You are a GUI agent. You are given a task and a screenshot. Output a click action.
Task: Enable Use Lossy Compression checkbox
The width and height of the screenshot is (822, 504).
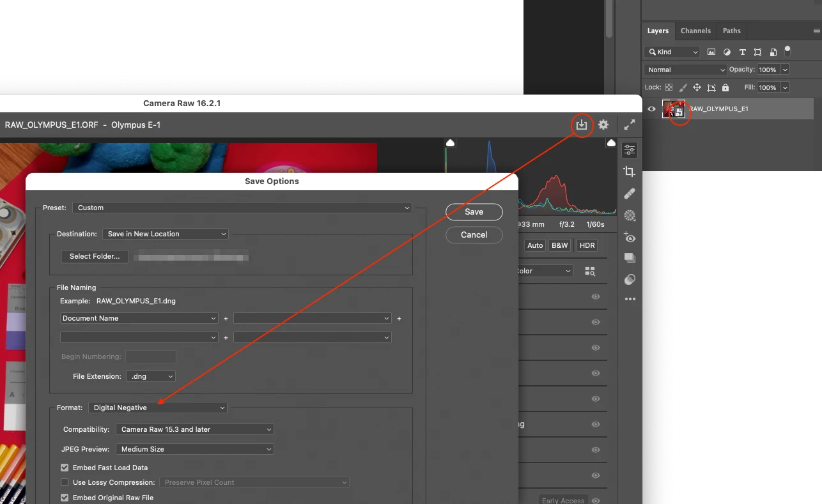point(64,482)
